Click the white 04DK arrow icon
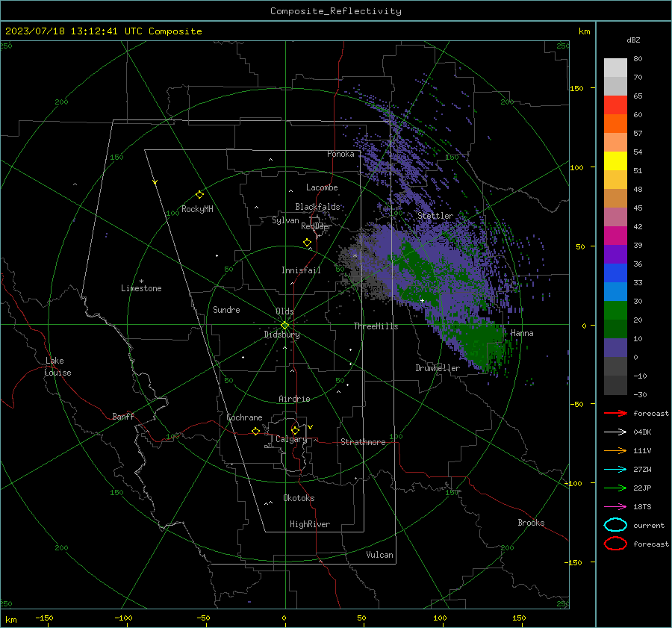This screenshot has width=672, height=628. (x=615, y=432)
